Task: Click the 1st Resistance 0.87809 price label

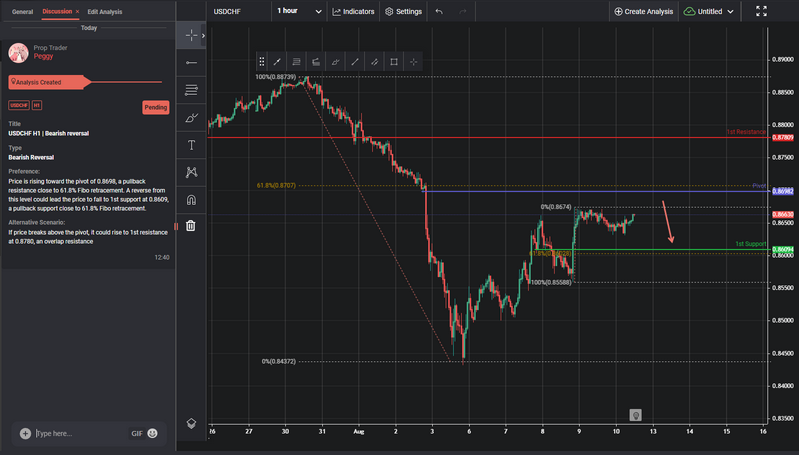Action: tap(783, 138)
